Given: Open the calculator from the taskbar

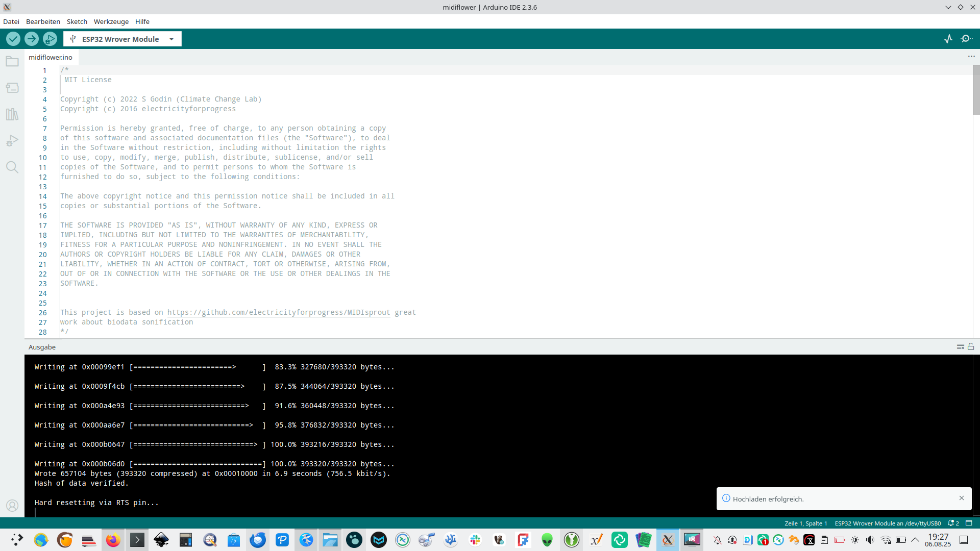Looking at the screenshot, I should click(x=186, y=540).
